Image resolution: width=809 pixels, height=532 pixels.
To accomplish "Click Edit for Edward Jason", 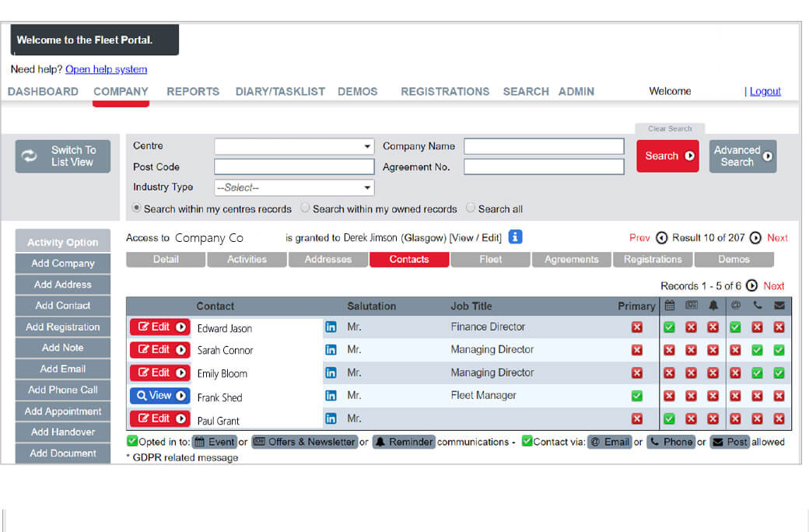I will (x=160, y=327).
